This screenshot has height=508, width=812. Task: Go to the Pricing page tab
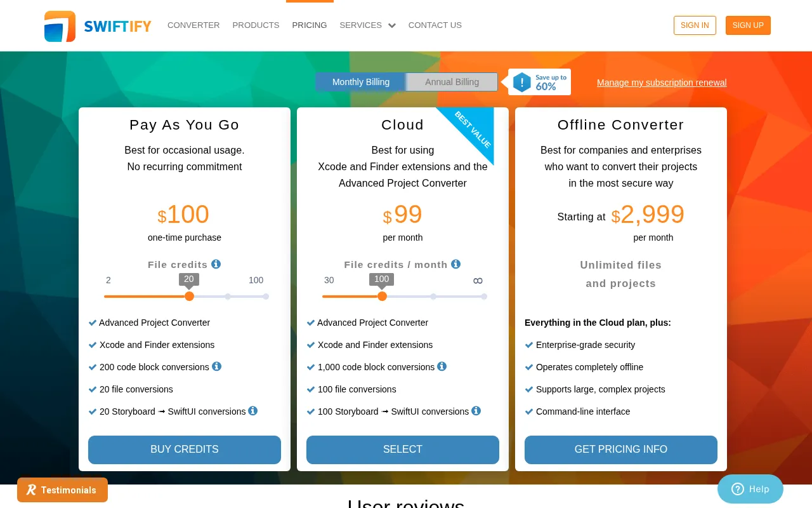310,25
